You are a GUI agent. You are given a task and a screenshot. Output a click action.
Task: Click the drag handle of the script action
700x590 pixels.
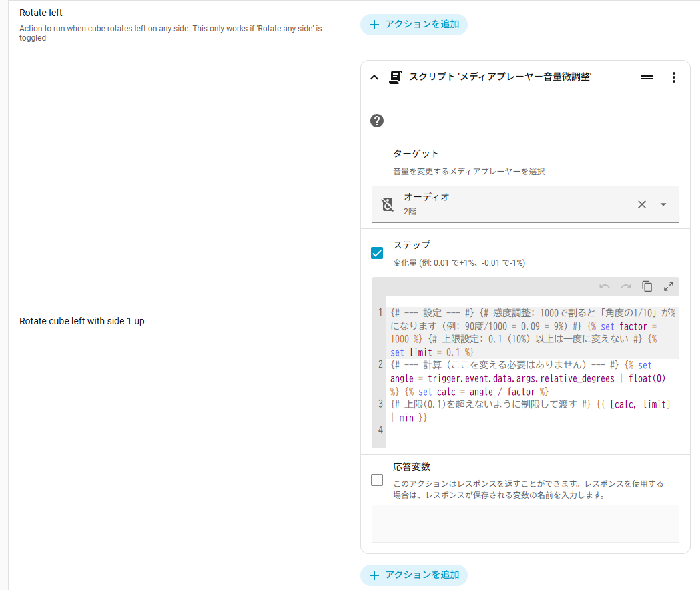pos(647,77)
